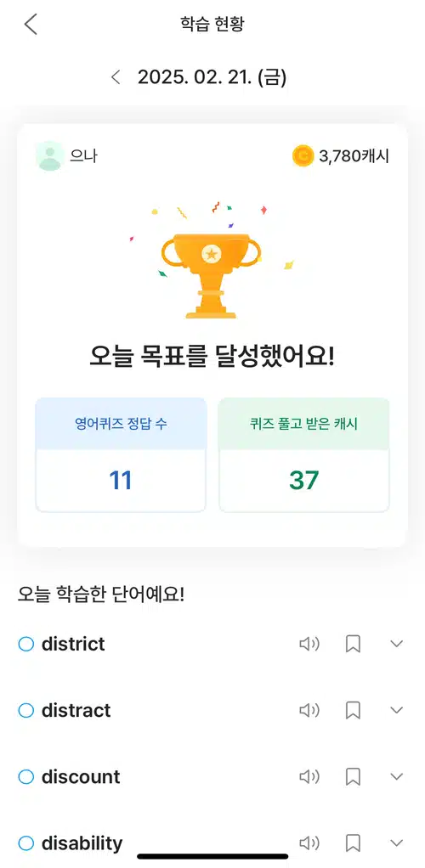Open the 으나 profile avatar
This screenshot has width=425, height=868.
(50, 155)
